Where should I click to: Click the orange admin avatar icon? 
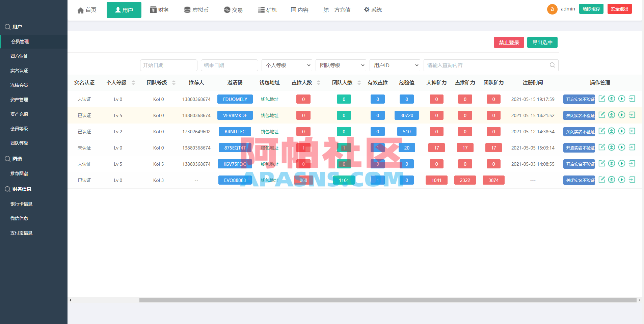pyautogui.click(x=552, y=9)
